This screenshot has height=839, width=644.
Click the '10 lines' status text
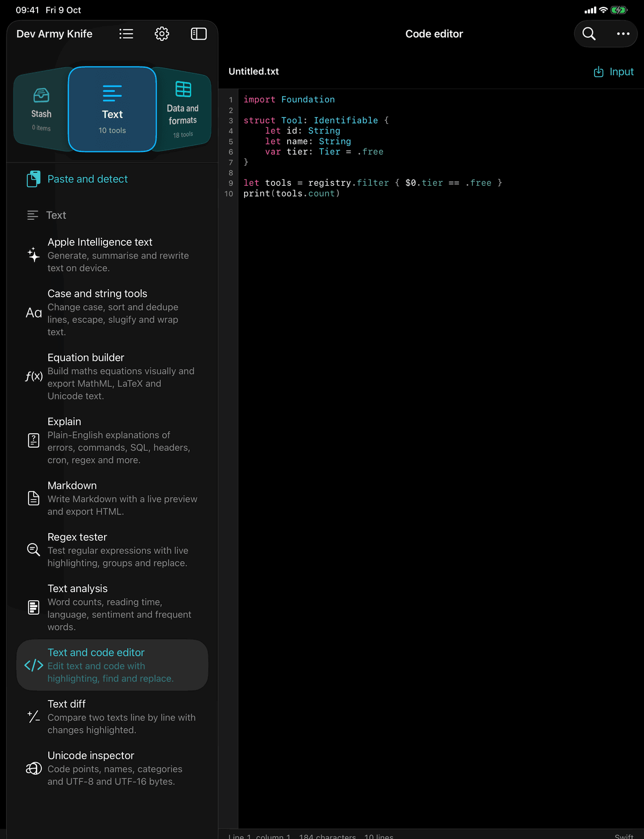379,836
